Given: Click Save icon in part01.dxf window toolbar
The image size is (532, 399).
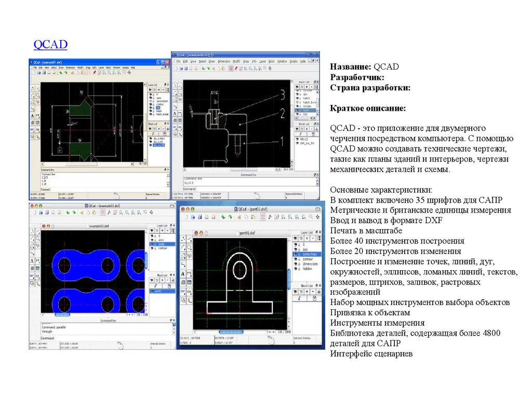Looking at the screenshot, I should click(200, 217).
